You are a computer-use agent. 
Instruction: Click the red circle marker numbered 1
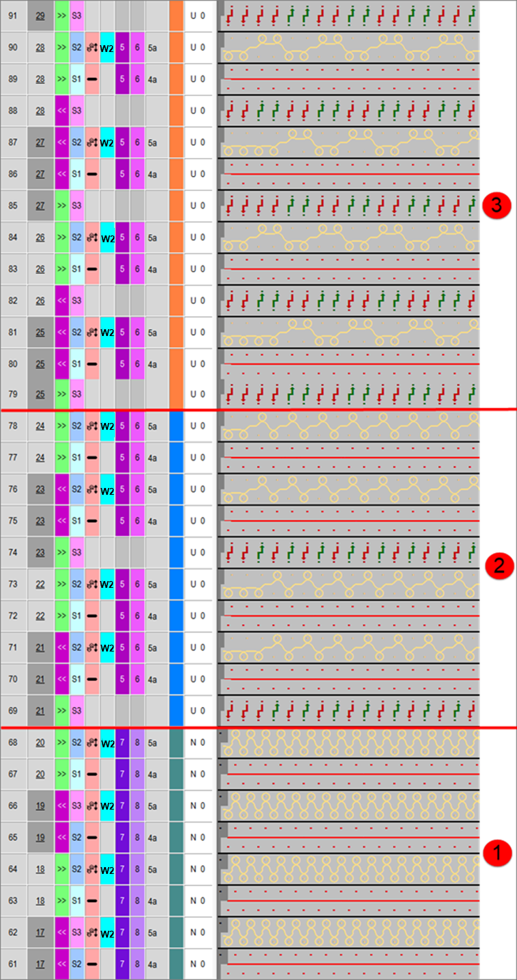(x=496, y=853)
